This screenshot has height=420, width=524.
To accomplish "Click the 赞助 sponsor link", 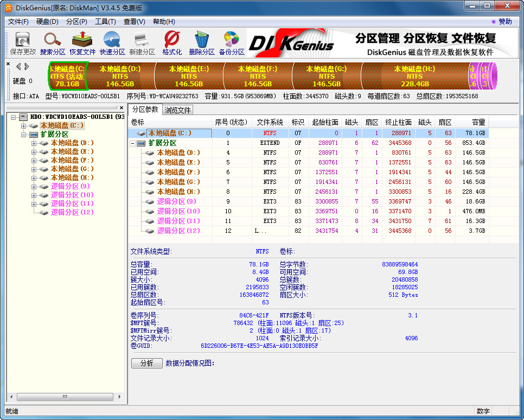I will click(505, 21).
